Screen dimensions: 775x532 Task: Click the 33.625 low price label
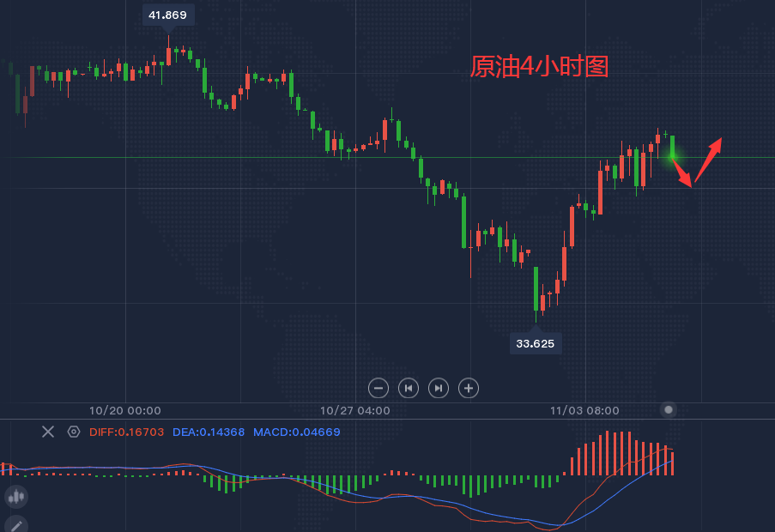536,343
